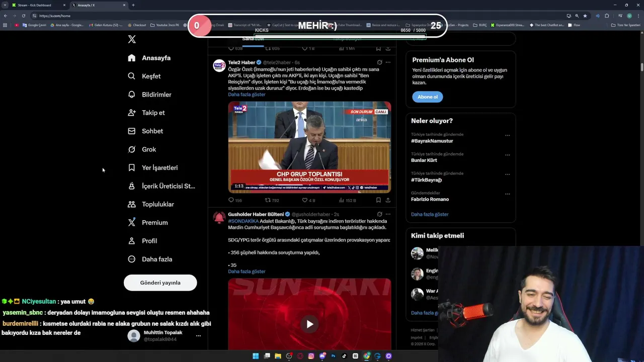
Task: Open Profil page
Action: 142,241
